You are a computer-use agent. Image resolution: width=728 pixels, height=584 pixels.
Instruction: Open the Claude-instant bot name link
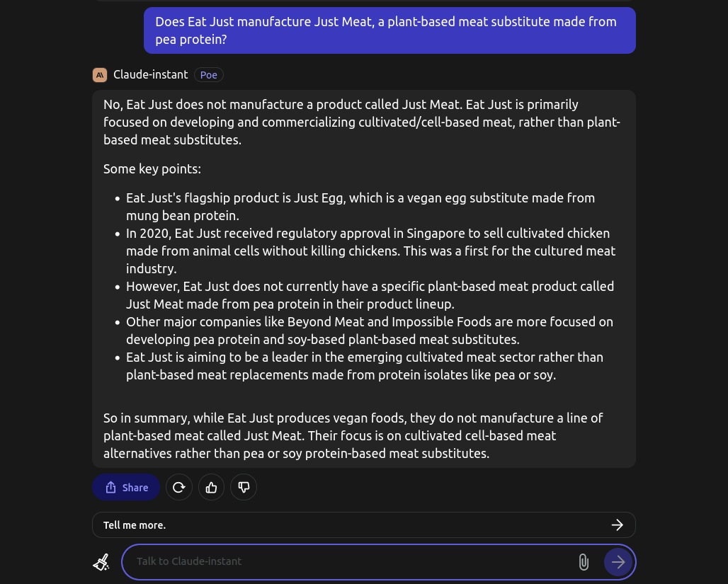coord(150,75)
